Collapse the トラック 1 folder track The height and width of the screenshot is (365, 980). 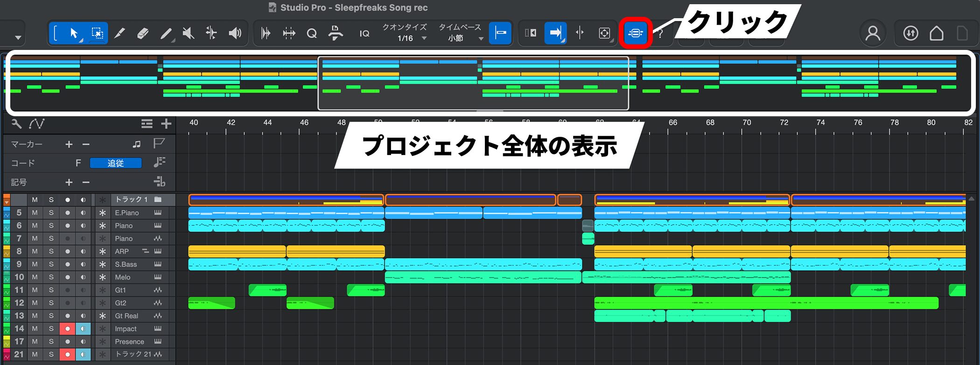click(7, 201)
